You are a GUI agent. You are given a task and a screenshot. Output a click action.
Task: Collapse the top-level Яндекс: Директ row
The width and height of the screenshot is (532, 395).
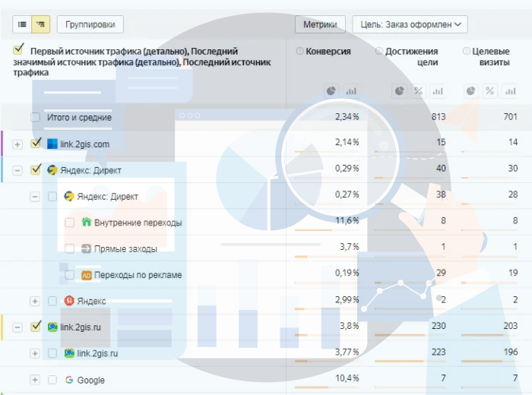(17, 171)
